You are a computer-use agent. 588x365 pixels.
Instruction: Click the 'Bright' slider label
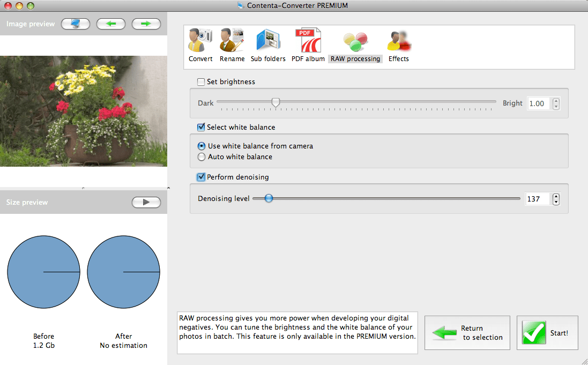pyautogui.click(x=512, y=103)
